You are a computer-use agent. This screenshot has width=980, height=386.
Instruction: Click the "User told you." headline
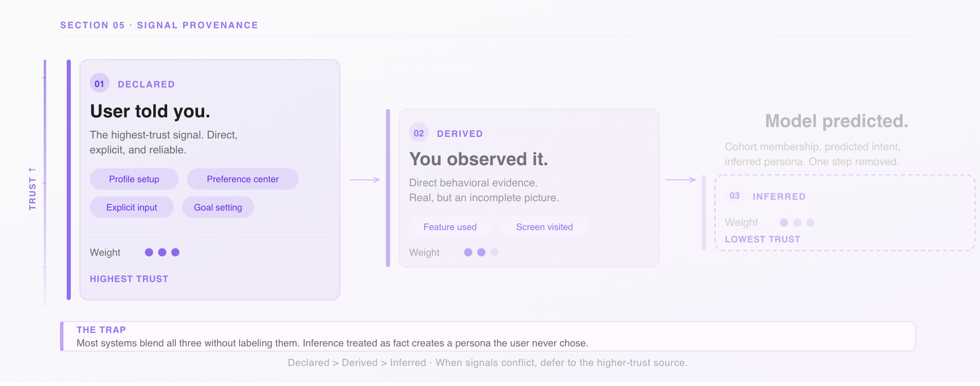click(150, 111)
